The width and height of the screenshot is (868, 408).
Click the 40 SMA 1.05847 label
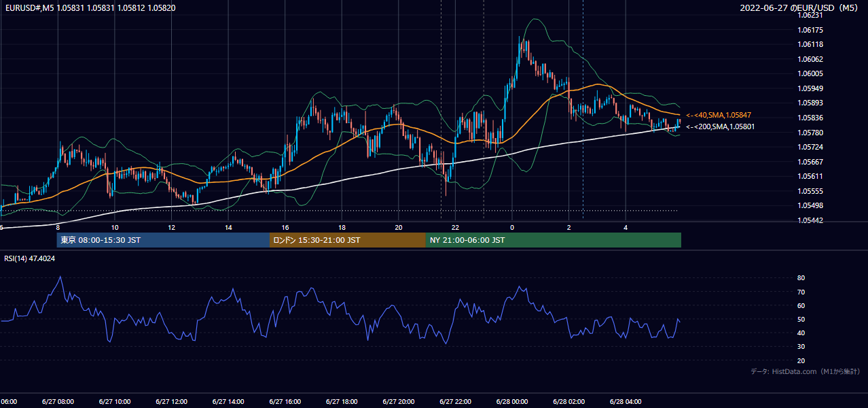pos(719,115)
